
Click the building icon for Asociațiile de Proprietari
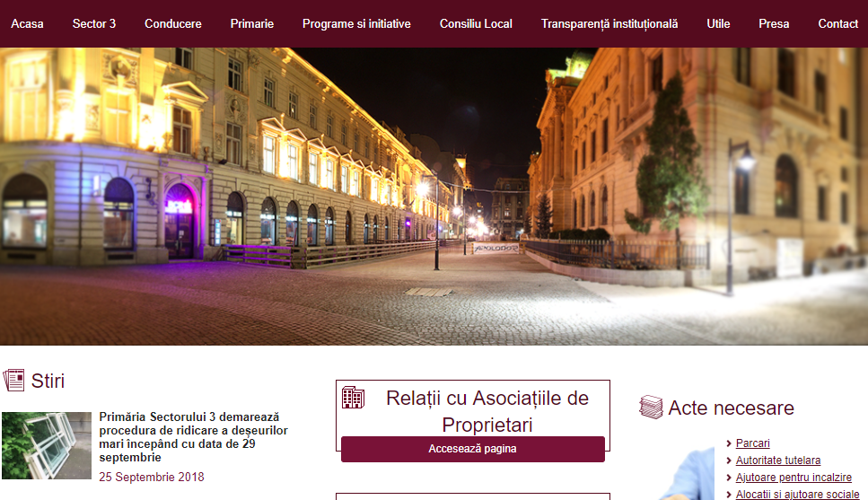[x=353, y=398]
